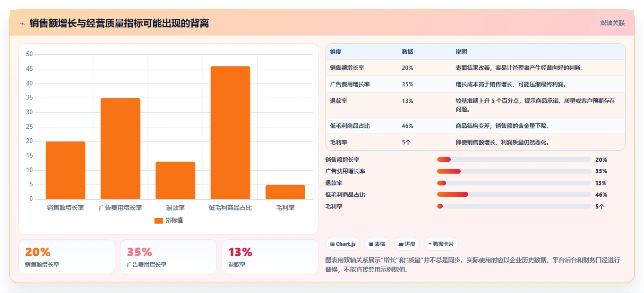The height and width of the screenshot is (293, 644).
Task: Click the 广告费用增长率 x-axis label under the chart
Action: (120, 208)
